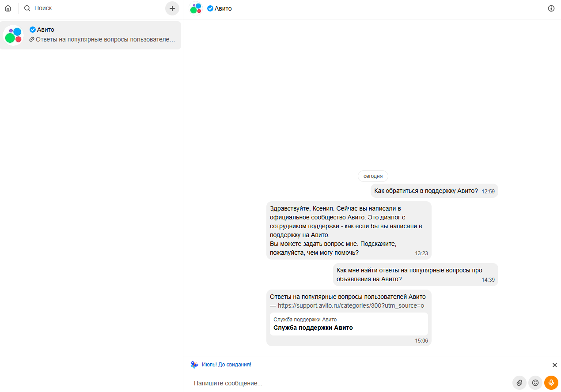The height and width of the screenshot is (392, 561).
Task: Start voice message with orange microphone button
Action: 551,383
